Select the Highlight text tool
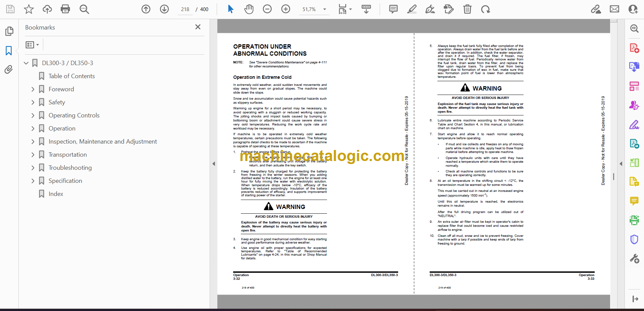The image size is (644, 311). click(412, 9)
